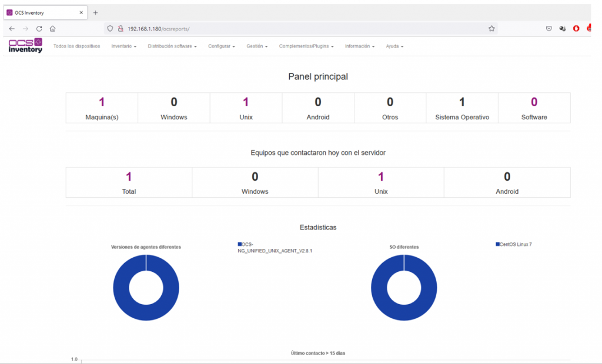
Task: Click the shield icon in the address bar
Action: pyautogui.click(x=110, y=29)
